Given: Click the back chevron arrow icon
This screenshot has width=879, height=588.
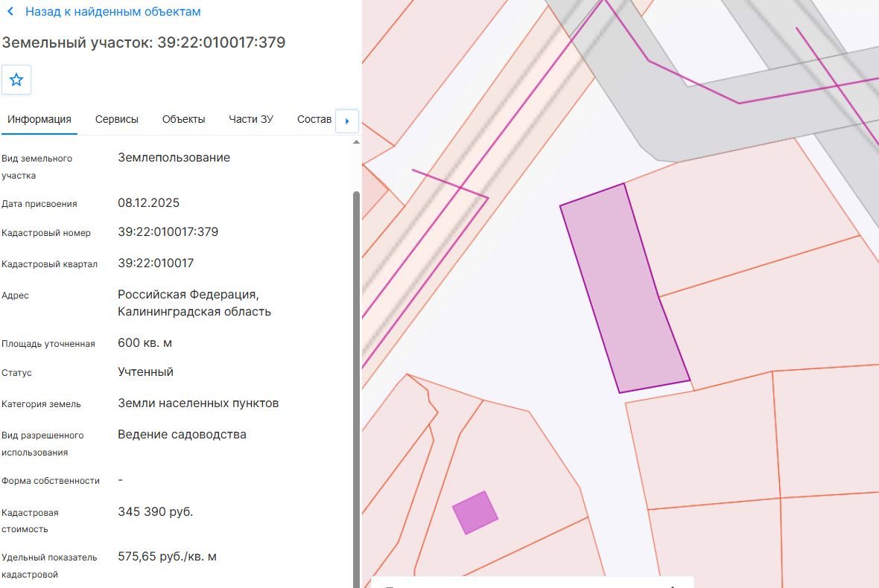Looking at the screenshot, I should (10, 11).
